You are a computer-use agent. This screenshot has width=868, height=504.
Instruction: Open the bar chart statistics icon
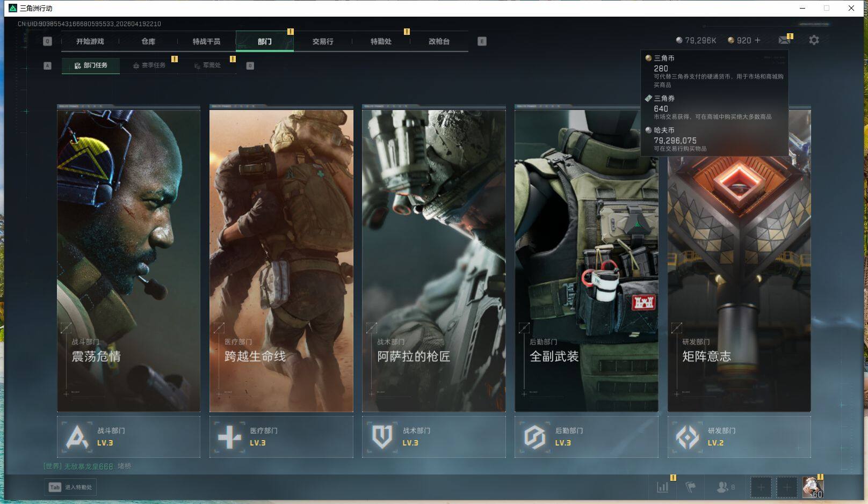coord(663,487)
